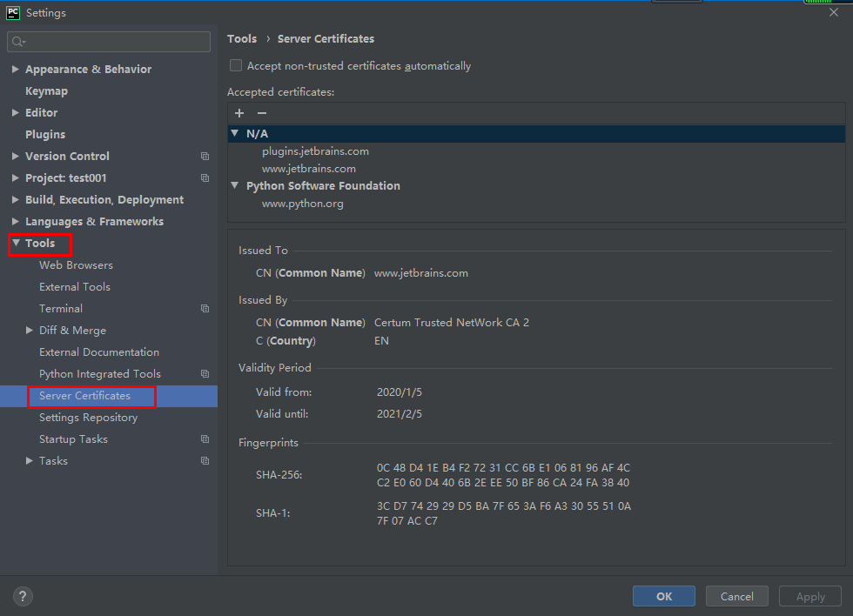
Task: Click the project-level icon beside Python Integrated Tools
Action: [x=205, y=374]
